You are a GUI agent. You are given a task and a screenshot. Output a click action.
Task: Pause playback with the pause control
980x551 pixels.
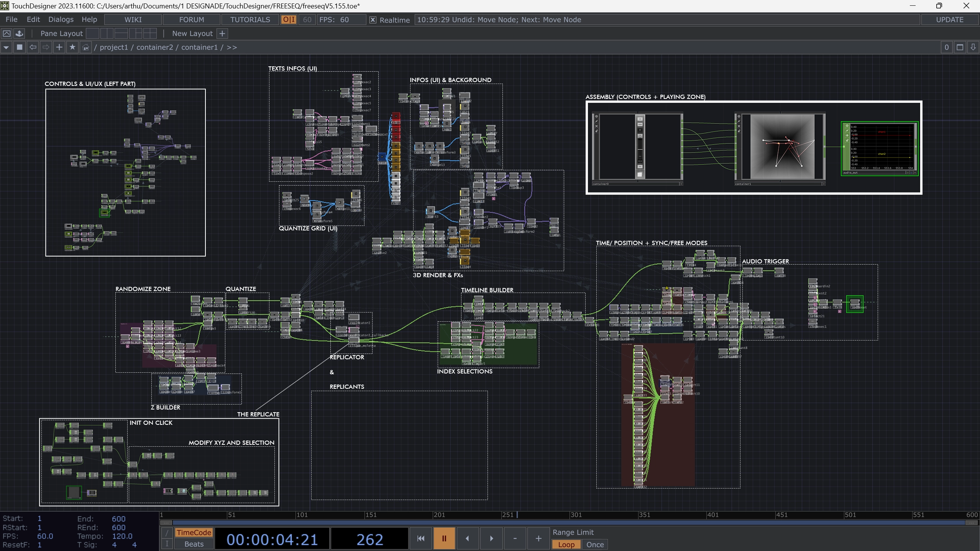click(443, 538)
